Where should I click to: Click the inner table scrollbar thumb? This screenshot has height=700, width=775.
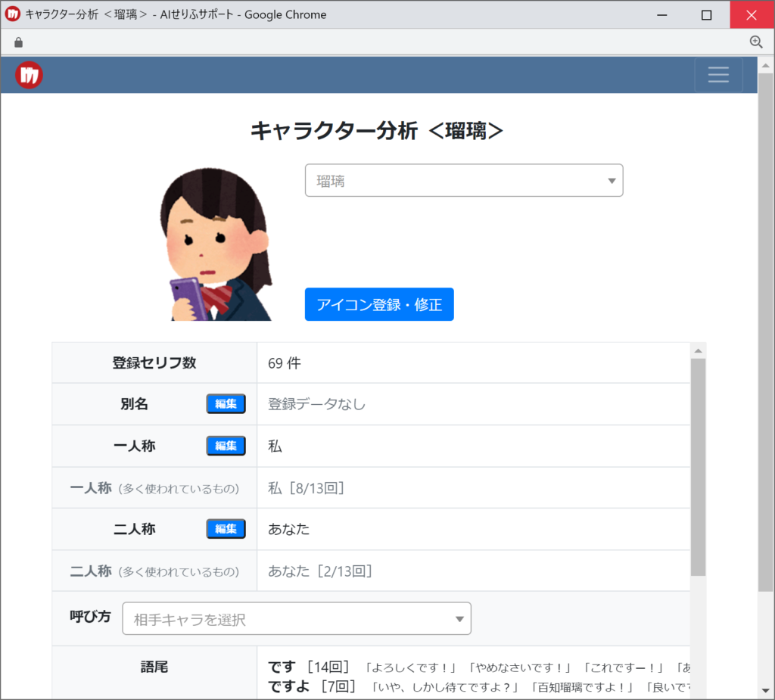pyautogui.click(x=698, y=468)
